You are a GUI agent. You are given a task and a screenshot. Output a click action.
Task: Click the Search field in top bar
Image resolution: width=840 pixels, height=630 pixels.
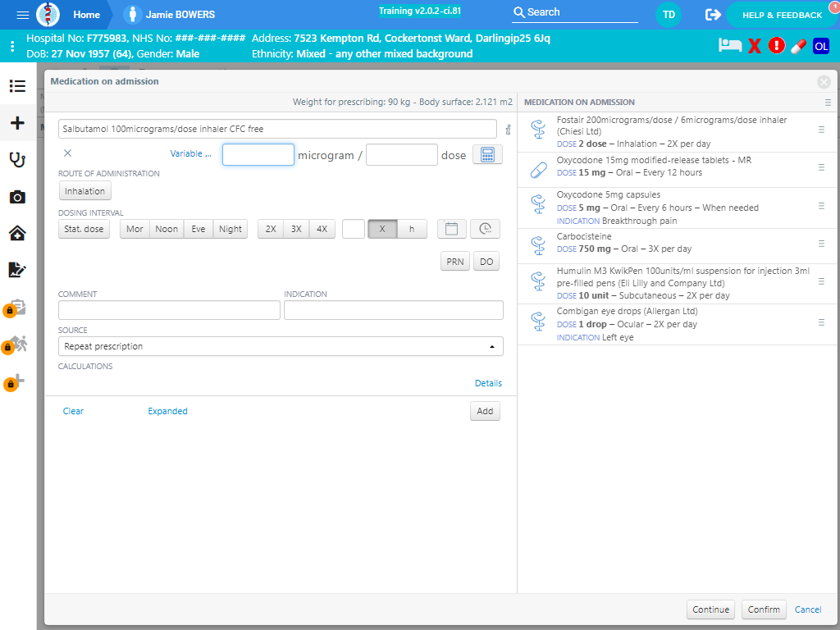pos(575,12)
